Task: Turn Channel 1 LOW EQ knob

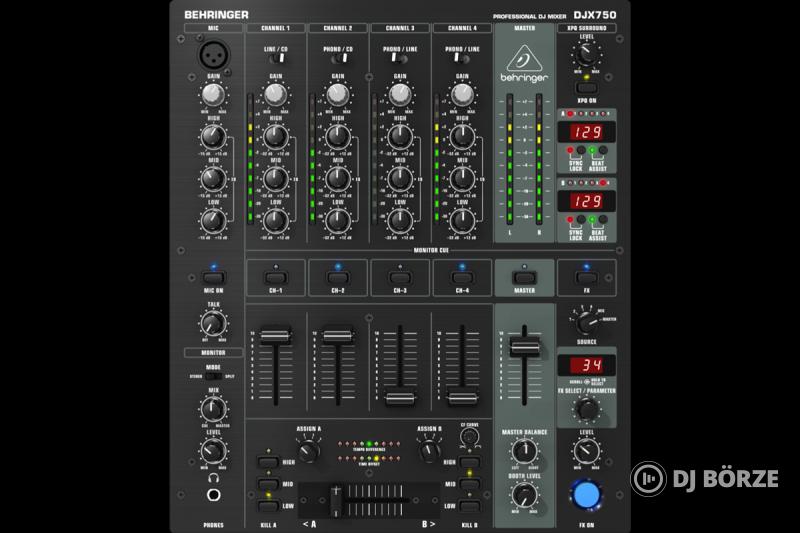Action: (x=276, y=220)
